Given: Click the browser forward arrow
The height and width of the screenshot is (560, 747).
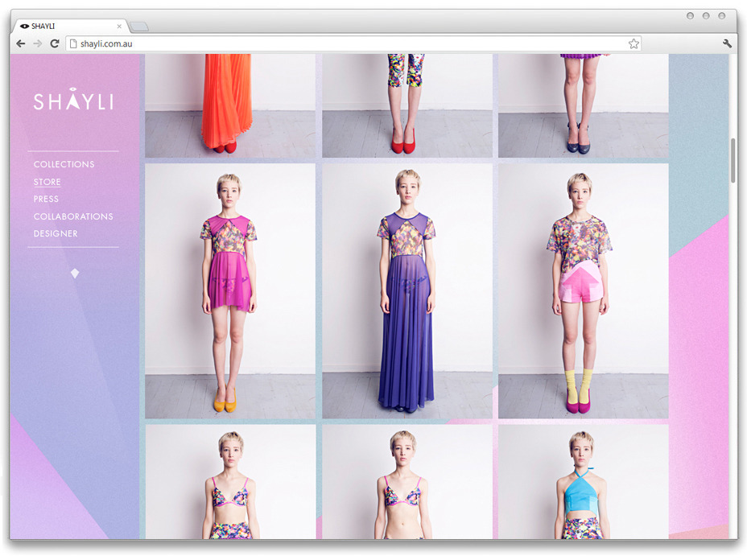Looking at the screenshot, I should pyautogui.click(x=38, y=43).
